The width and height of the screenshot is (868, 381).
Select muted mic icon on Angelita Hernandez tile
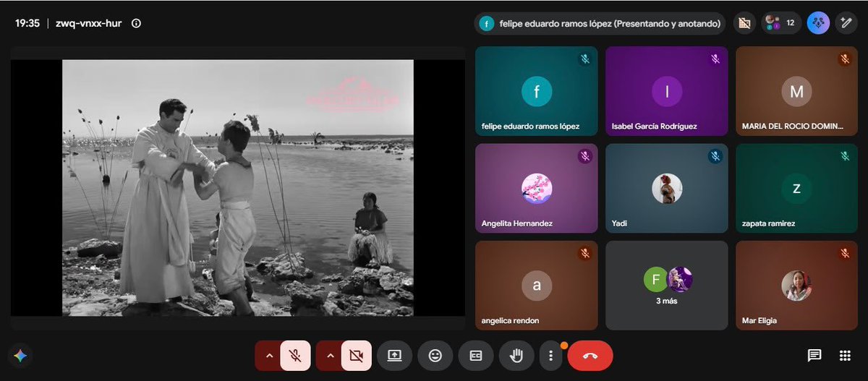pyautogui.click(x=584, y=156)
